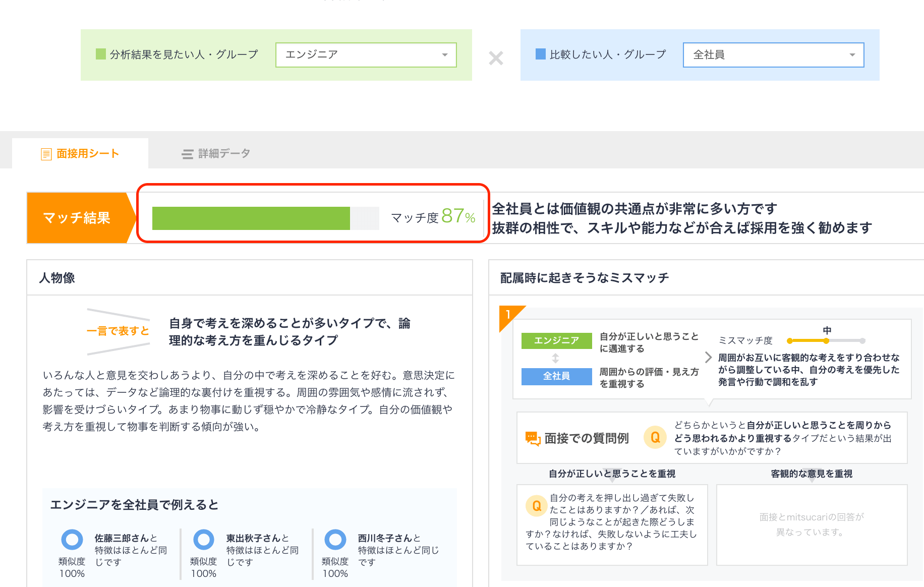Click the blue 全社員 label badge
Viewport: 924px width, 587px height.
pos(556,376)
